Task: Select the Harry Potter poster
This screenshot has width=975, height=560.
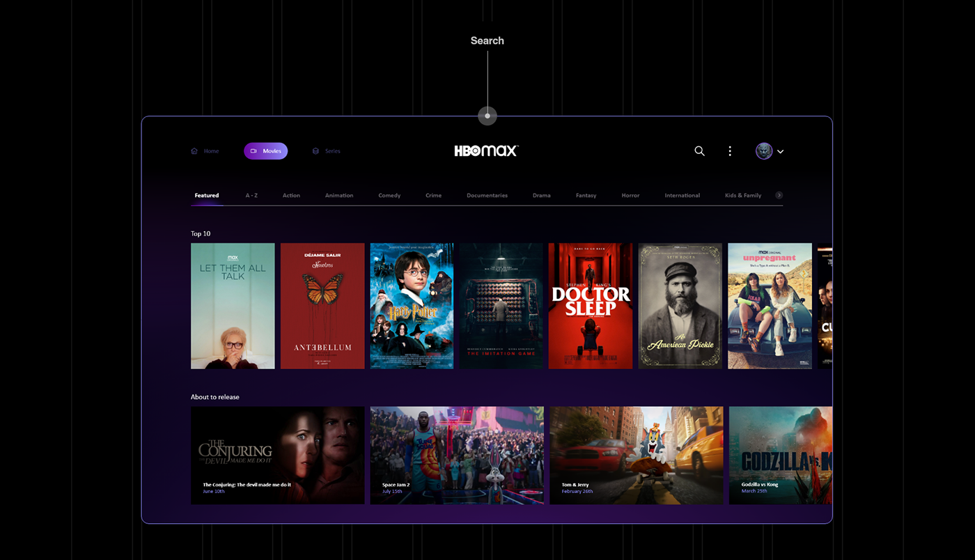Action: [412, 306]
